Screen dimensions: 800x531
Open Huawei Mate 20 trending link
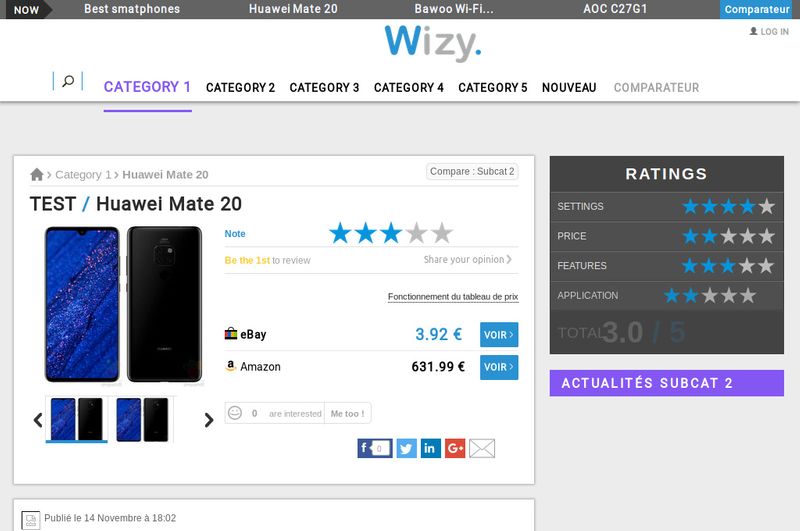pyautogui.click(x=293, y=9)
